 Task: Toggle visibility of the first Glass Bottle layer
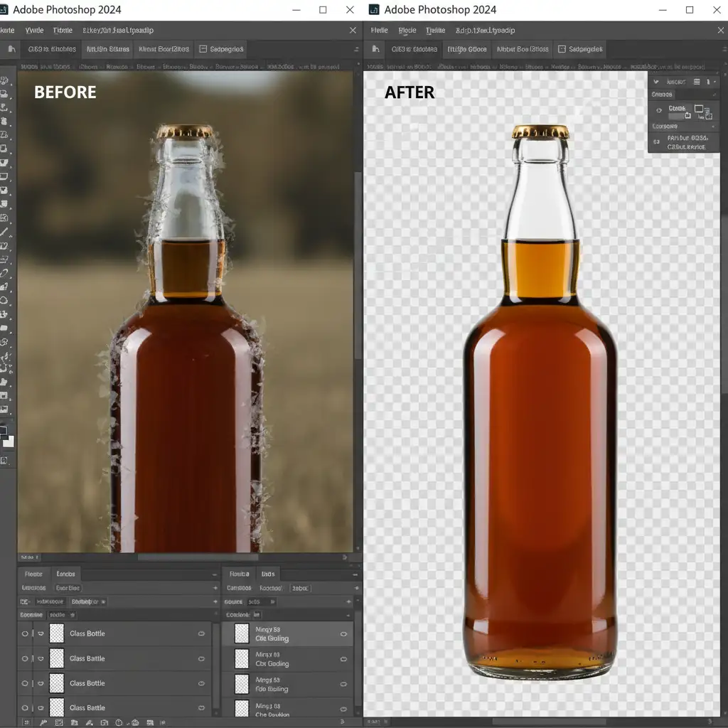pos(26,633)
